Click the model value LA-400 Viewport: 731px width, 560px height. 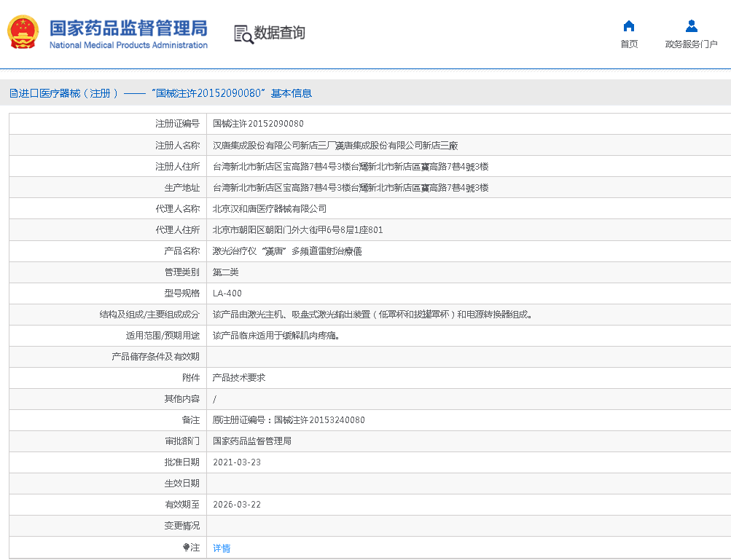click(227, 293)
